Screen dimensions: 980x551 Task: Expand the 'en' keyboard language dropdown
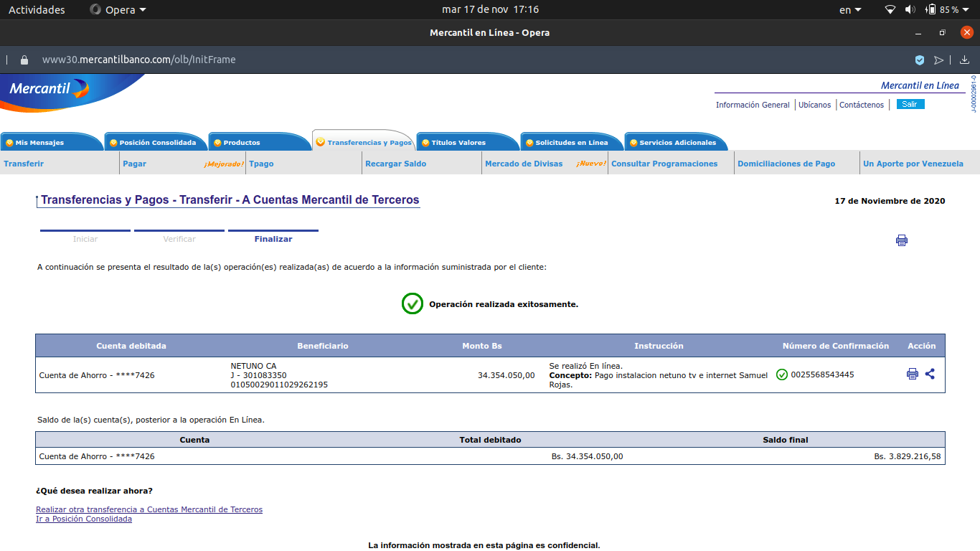(850, 10)
